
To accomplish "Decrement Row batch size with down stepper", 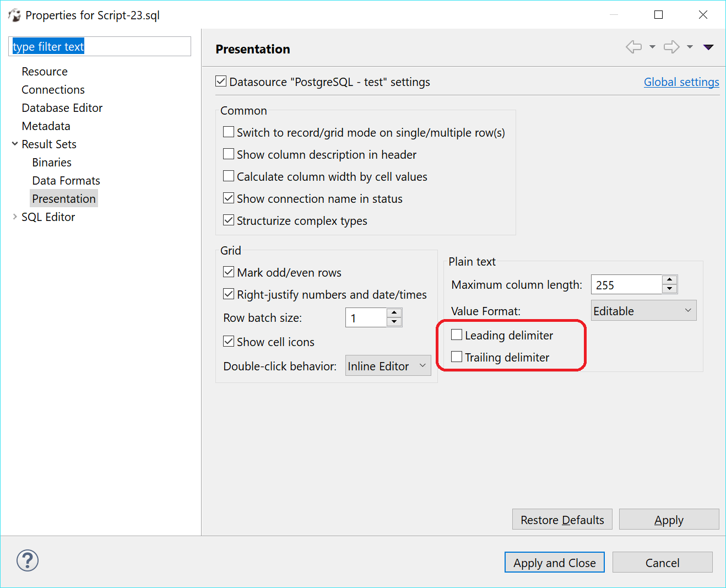I will pos(394,321).
